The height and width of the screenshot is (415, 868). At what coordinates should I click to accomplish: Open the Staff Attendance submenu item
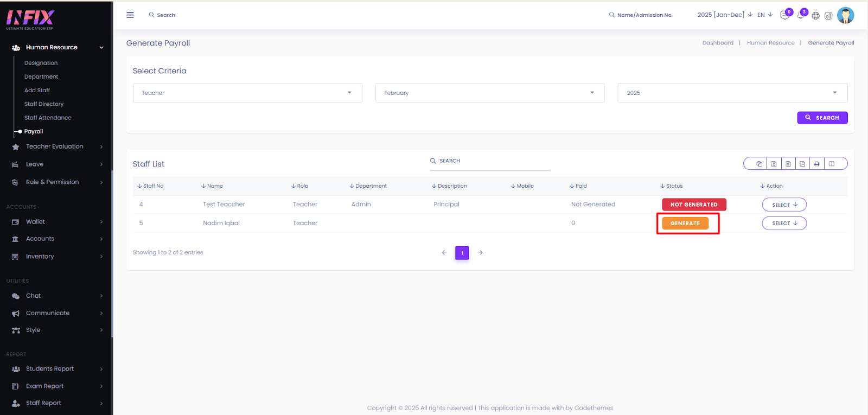[48, 118]
